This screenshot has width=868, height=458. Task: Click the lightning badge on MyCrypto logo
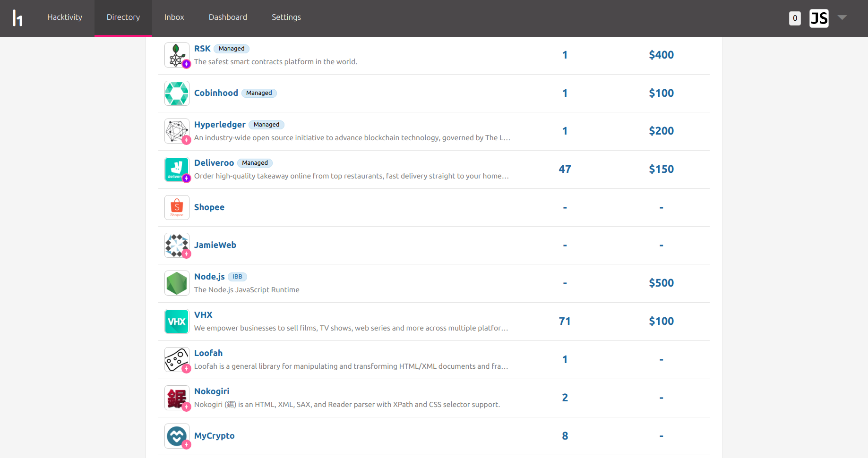coord(187,444)
